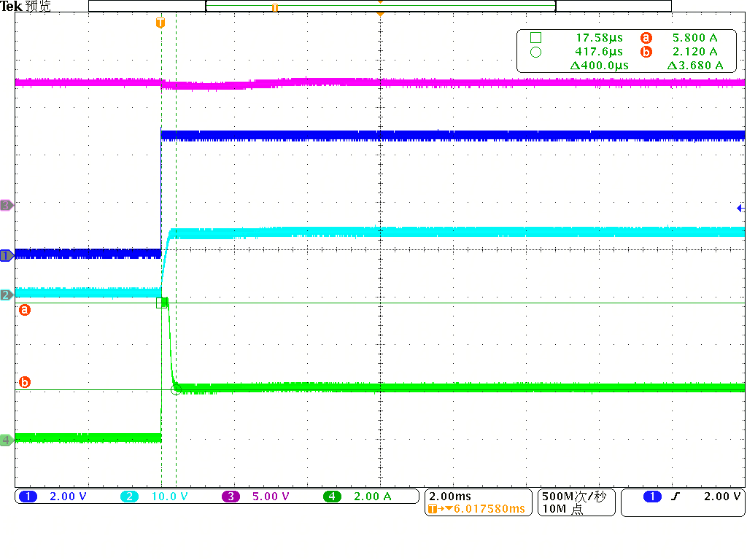747x560 pixels.
Task: Click the rising edge trigger slope icon
Action: [676, 496]
